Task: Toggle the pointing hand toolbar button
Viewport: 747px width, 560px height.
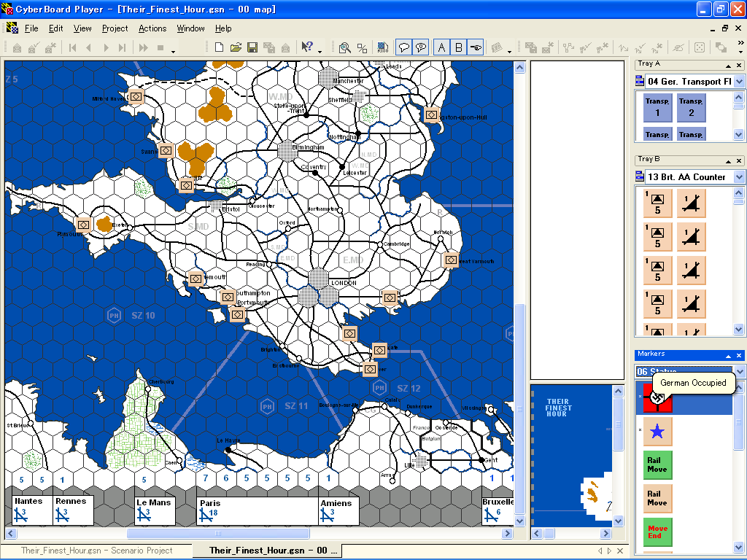Action: tap(476, 47)
